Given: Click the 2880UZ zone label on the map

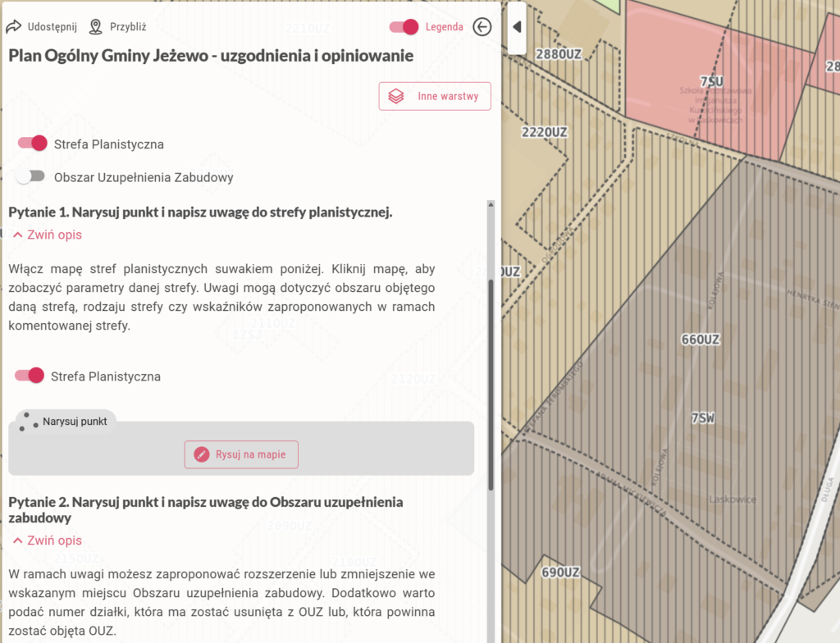Looking at the screenshot, I should click(559, 54).
